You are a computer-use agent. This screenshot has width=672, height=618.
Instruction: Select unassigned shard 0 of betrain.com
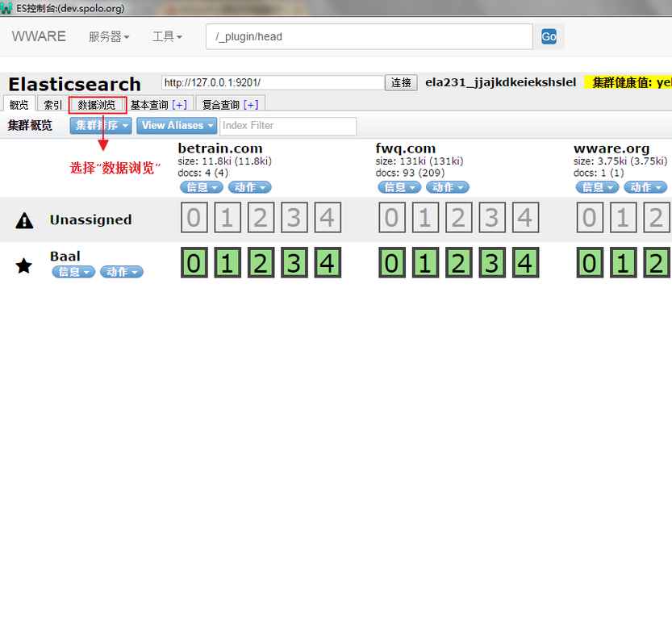point(194,217)
